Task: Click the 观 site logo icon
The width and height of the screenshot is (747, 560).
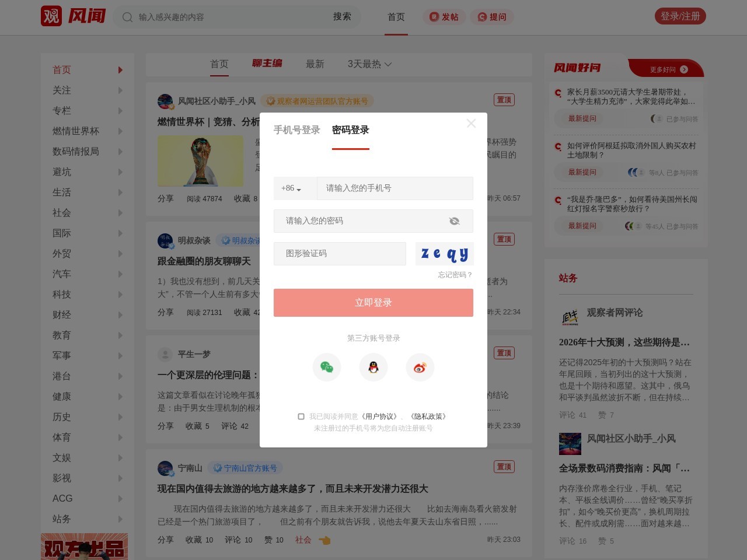Action: 51,16
